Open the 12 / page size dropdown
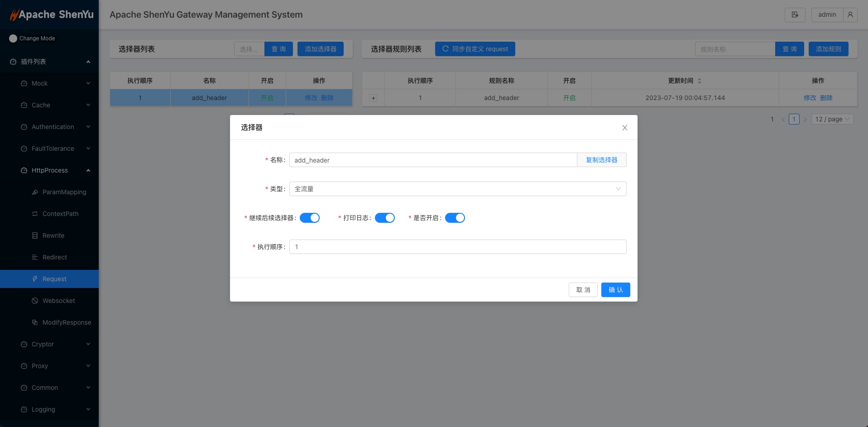The image size is (868, 427). [832, 119]
